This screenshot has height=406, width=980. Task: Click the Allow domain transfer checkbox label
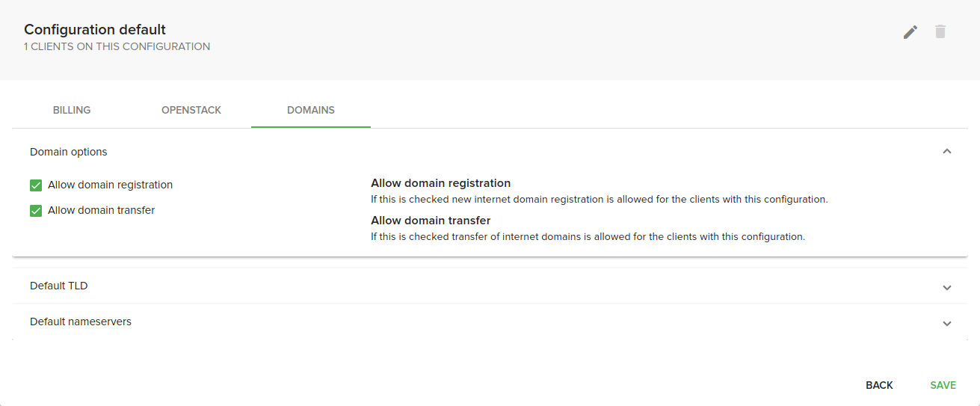[101, 210]
